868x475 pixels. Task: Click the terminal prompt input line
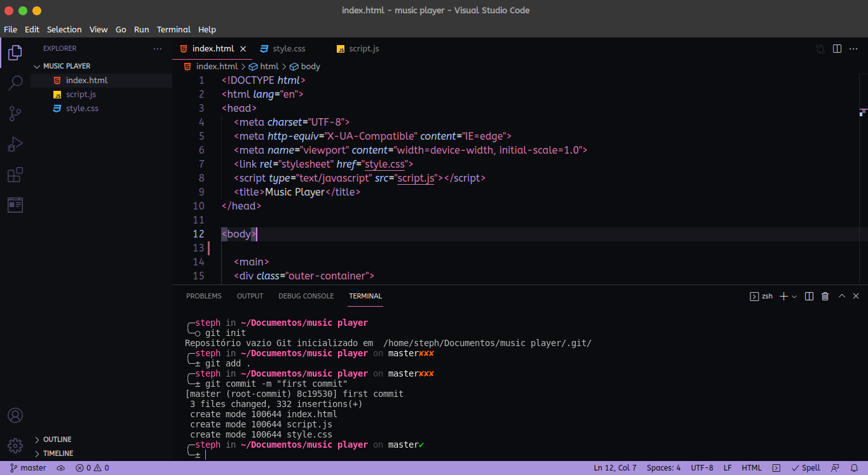pyautogui.click(x=205, y=455)
